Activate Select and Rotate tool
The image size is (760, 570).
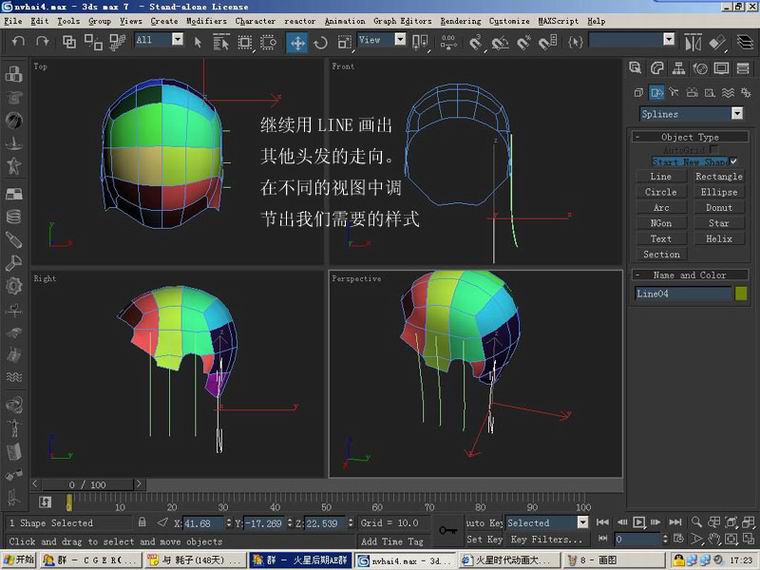point(320,43)
